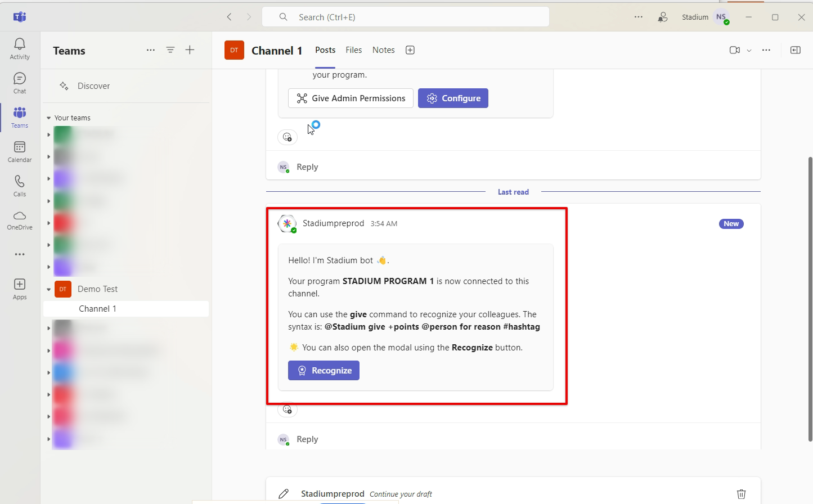Image resolution: width=813 pixels, height=504 pixels.
Task: Click the Recognize button
Action: coord(324,370)
